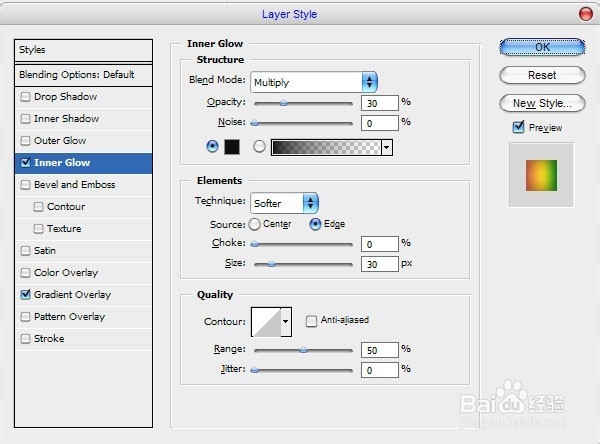
Task: Enable the Inner Shadow checkbox
Action: tap(25, 119)
